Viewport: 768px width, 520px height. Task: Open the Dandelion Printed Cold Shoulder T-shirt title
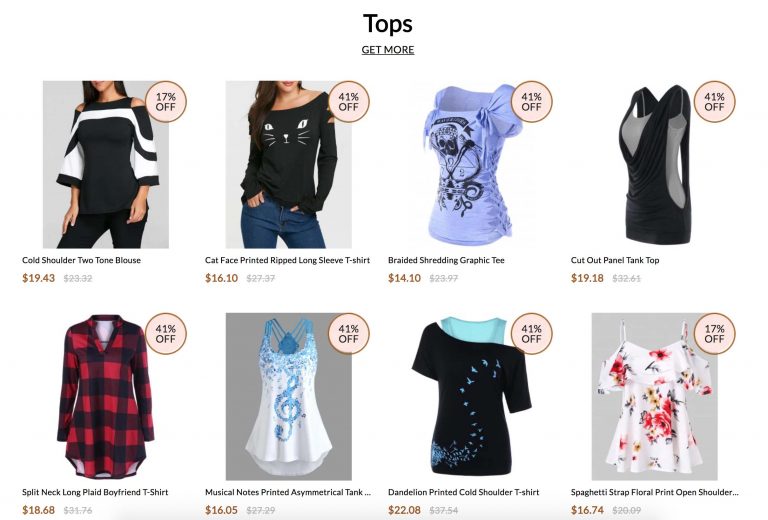click(x=463, y=492)
